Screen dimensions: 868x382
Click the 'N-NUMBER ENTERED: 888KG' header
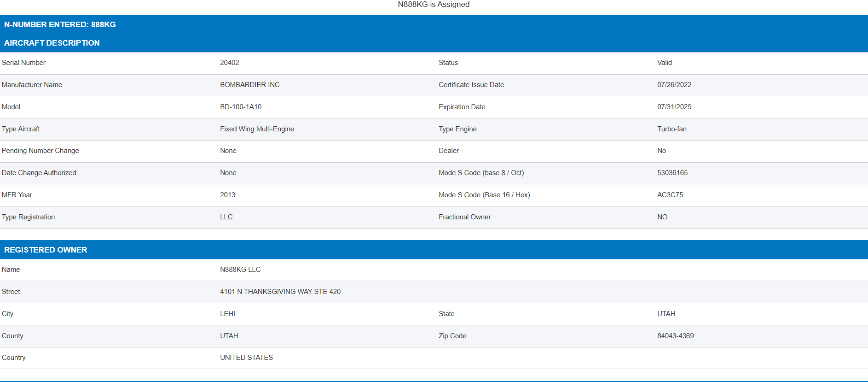coord(60,24)
